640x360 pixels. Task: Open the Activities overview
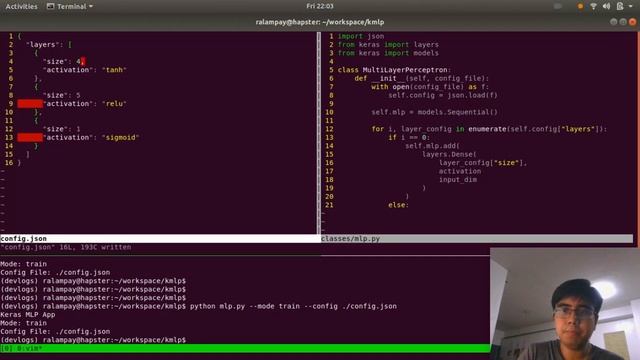(x=21, y=7)
